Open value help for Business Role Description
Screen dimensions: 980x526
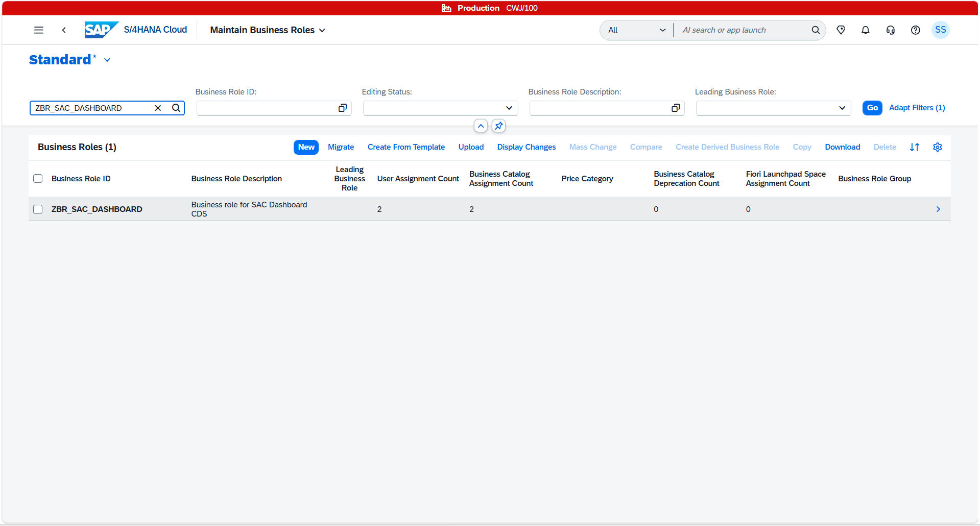click(x=676, y=108)
